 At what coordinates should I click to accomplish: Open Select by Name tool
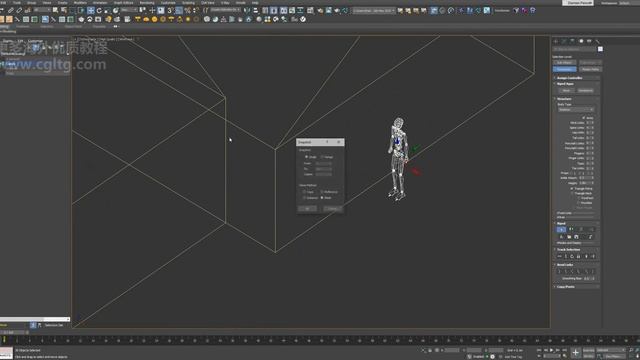tap(64, 10)
